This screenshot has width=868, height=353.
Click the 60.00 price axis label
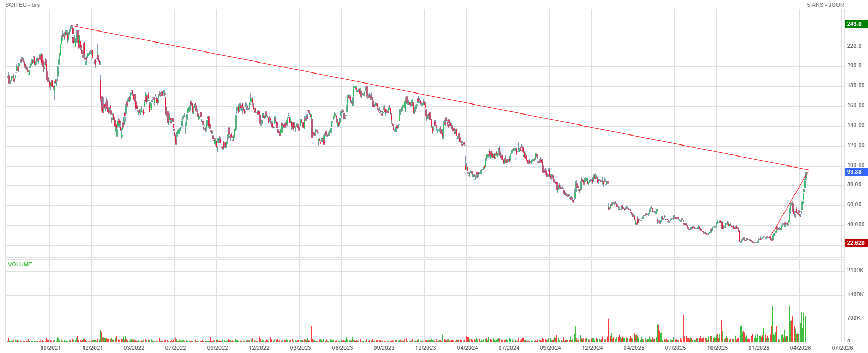(854, 204)
